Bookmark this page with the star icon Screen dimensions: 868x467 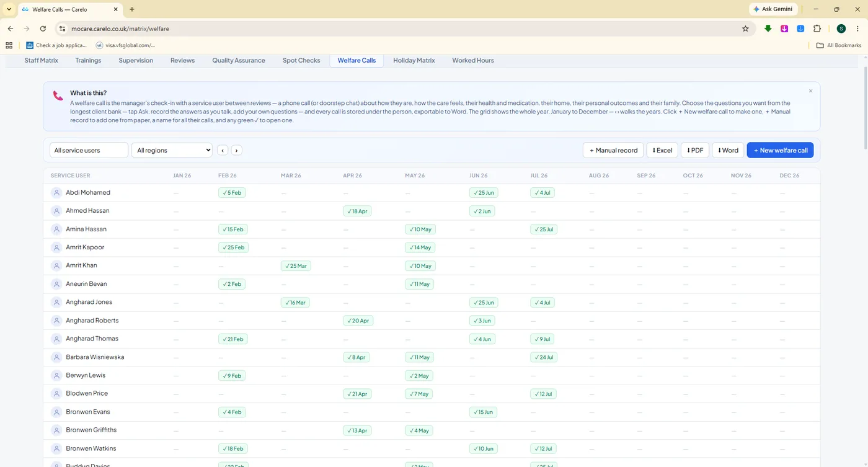pos(745,29)
